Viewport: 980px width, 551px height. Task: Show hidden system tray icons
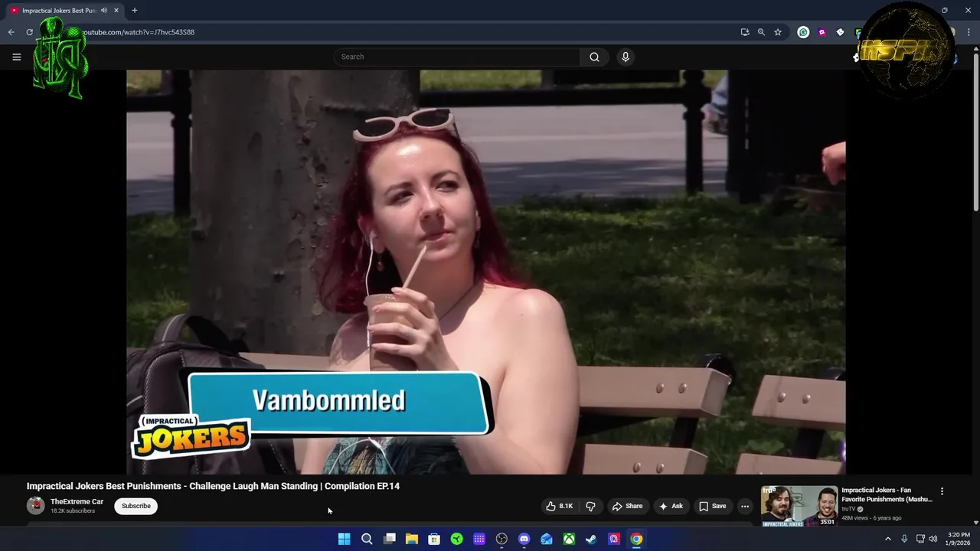888,539
